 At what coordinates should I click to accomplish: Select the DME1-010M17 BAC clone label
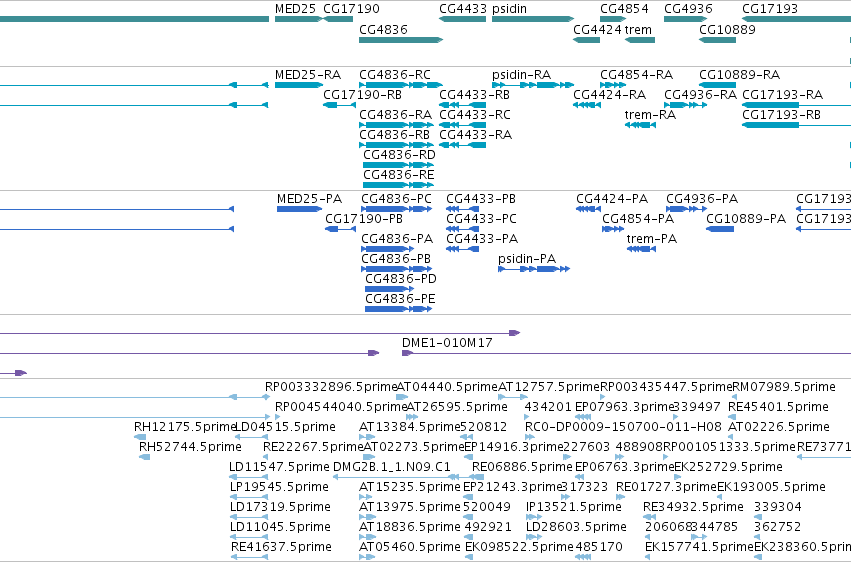pos(447,343)
